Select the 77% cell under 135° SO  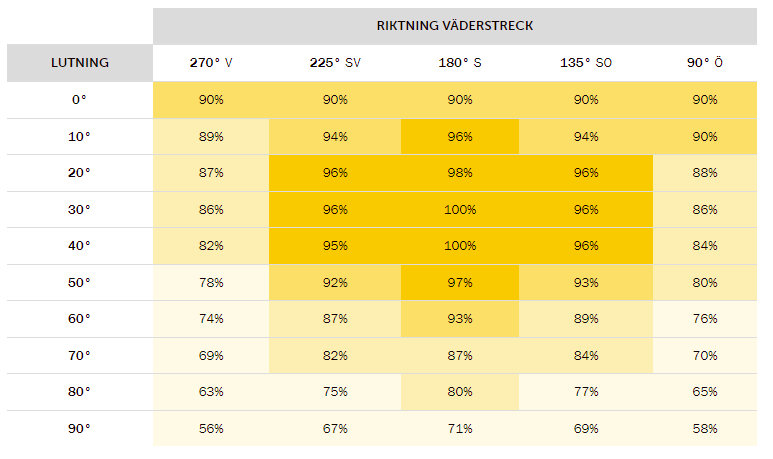pos(586,391)
